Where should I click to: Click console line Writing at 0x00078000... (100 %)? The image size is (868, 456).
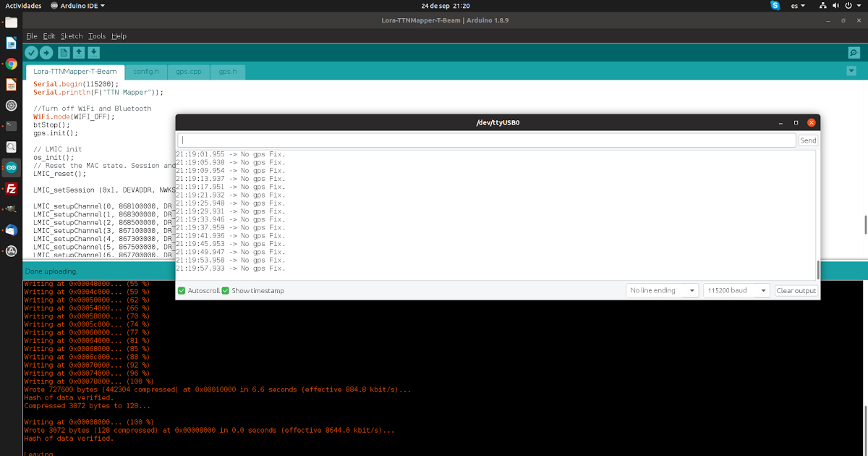88,381
